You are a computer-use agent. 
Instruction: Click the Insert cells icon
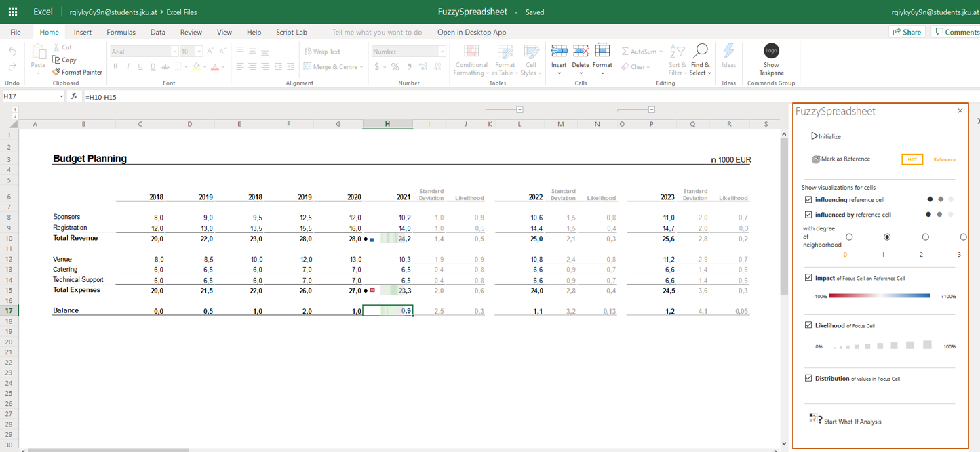point(559,51)
